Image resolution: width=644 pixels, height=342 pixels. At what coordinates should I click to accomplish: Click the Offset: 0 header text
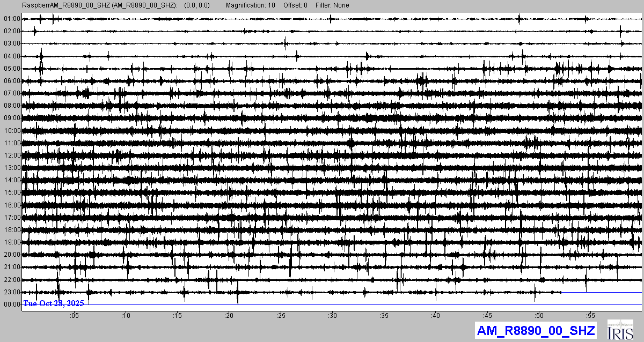[296, 5]
